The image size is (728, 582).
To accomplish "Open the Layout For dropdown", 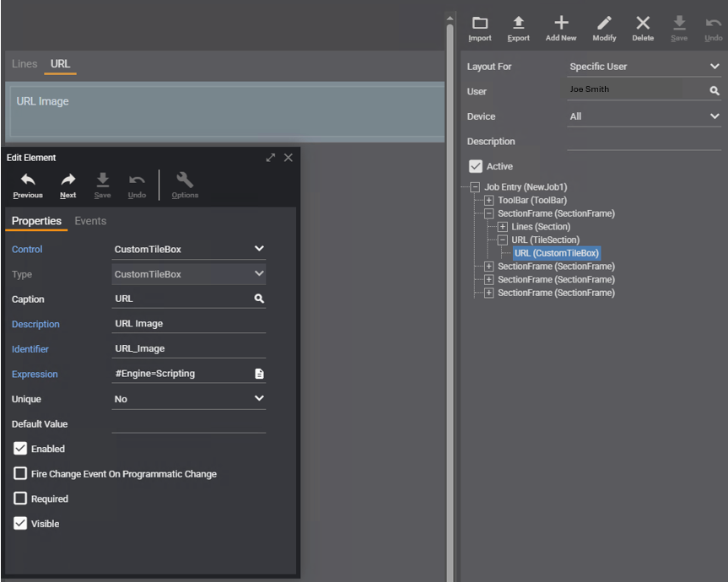I will click(x=644, y=67).
